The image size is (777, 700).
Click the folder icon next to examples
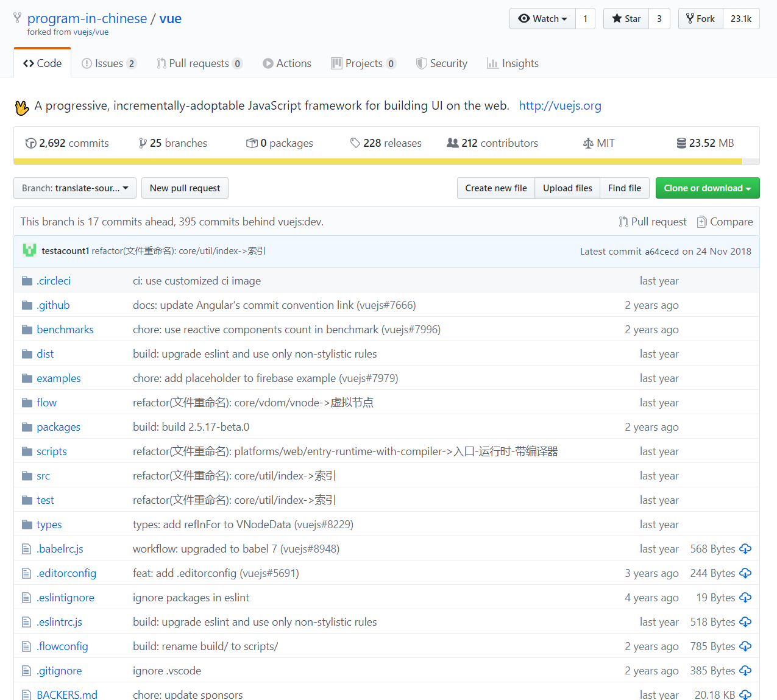[x=27, y=378]
